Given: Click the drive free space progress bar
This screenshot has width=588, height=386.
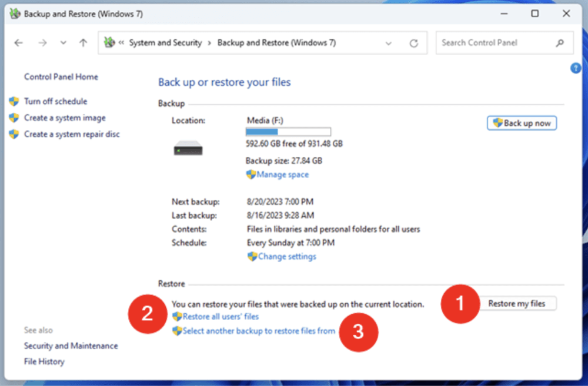Looking at the screenshot, I should pyautogui.click(x=288, y=131).
